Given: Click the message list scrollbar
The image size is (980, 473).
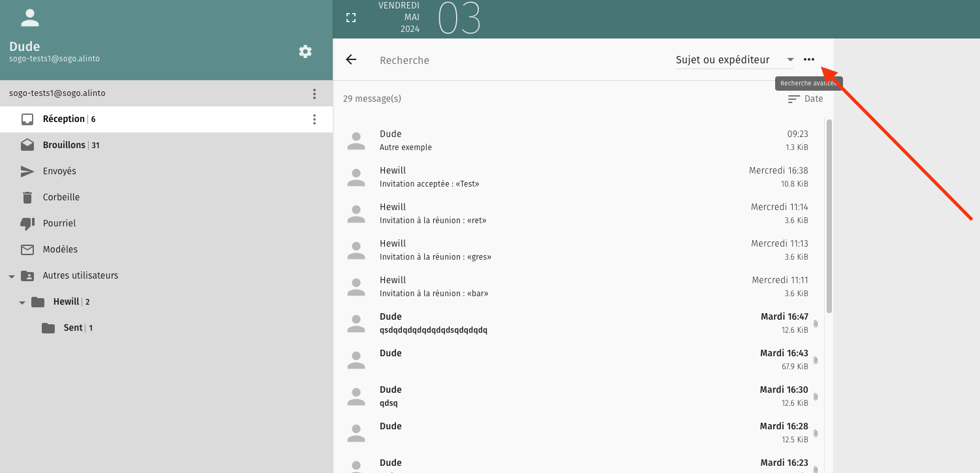Looking at the screenshot, I should [x=829, y=215].
